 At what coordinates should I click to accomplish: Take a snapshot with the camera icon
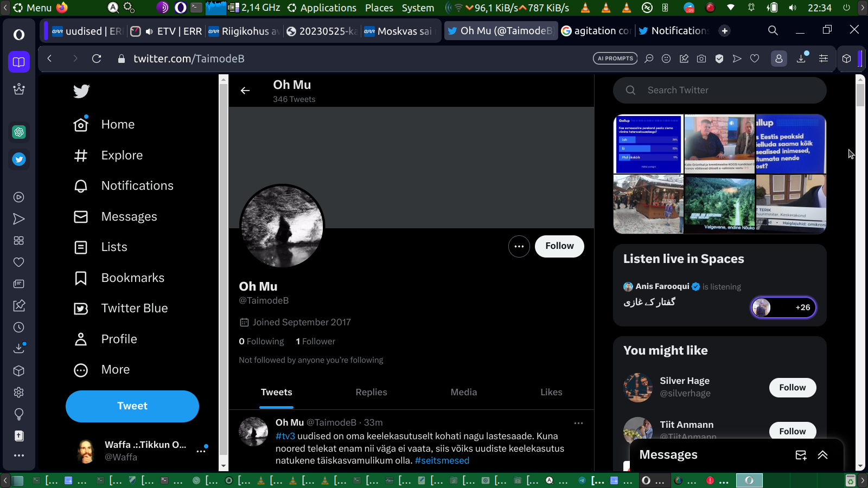701,59
